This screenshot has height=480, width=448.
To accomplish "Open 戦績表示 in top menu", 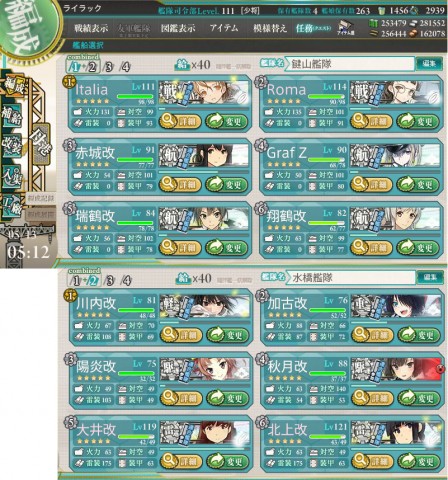I will click(91, 28).
